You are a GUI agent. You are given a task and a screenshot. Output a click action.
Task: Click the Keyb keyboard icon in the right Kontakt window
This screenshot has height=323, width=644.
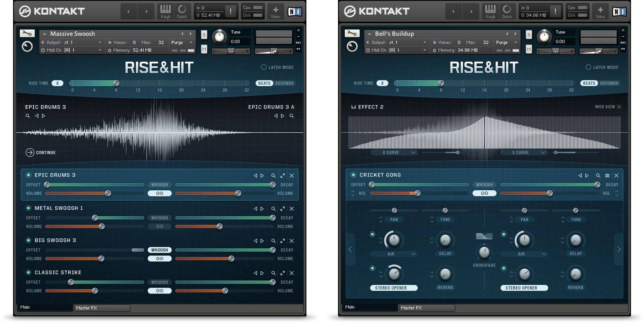490,11
